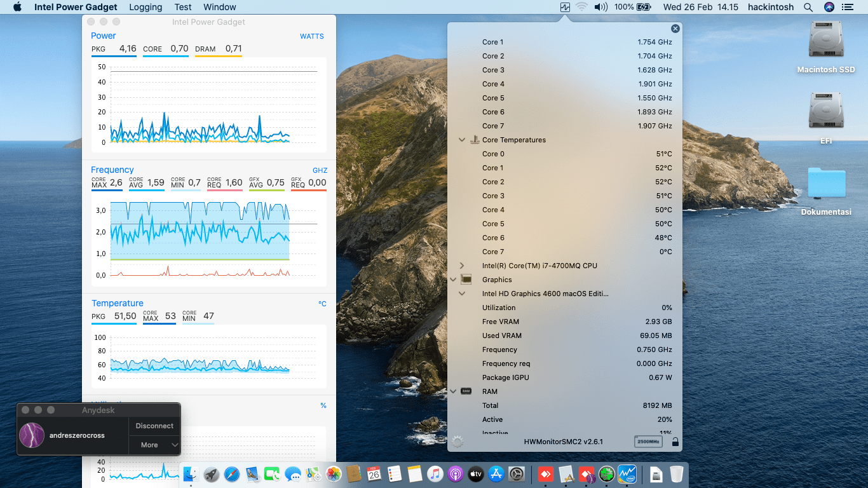The height and width of the screenshot is (488, 868).
Task: Open HWMonitorSMC2 preferences gear
Action: (457, 442)
